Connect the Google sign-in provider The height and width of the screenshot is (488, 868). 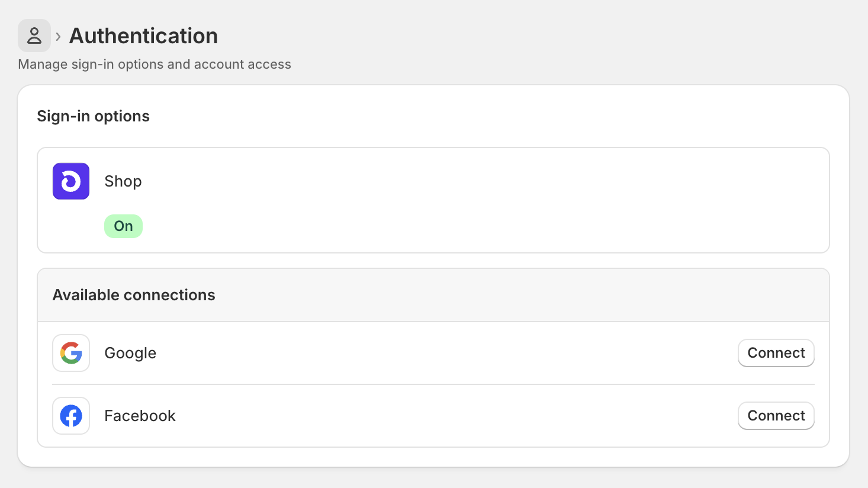[776, 353]
